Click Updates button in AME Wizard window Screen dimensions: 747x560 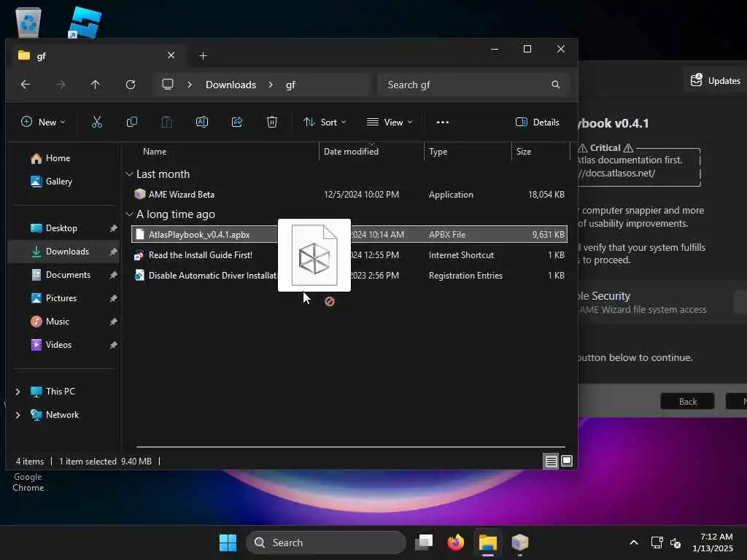click(716, 81)
